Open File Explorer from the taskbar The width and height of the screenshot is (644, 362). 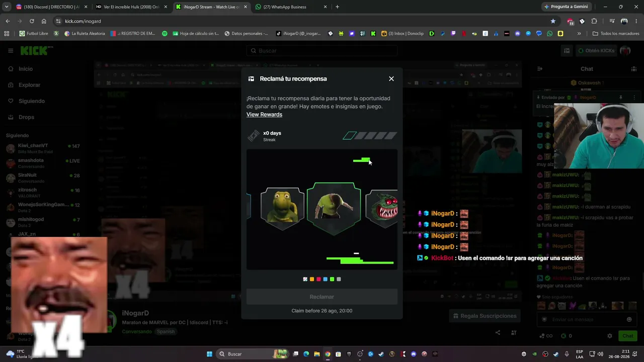317,354
